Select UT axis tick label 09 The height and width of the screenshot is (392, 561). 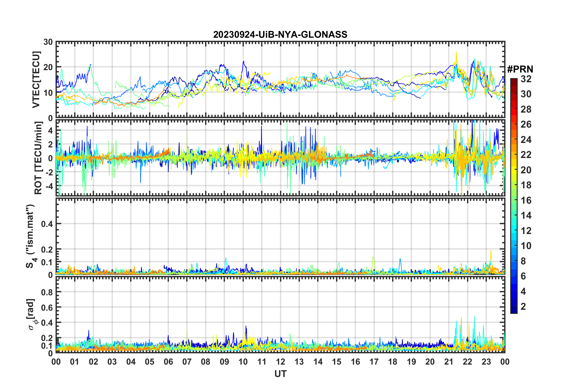(x=224, y=362)
